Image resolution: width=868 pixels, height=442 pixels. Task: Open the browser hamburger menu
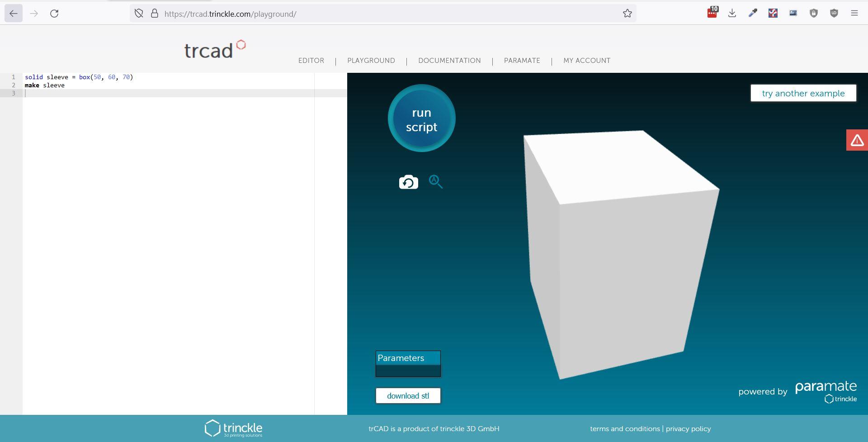[854, 13]
